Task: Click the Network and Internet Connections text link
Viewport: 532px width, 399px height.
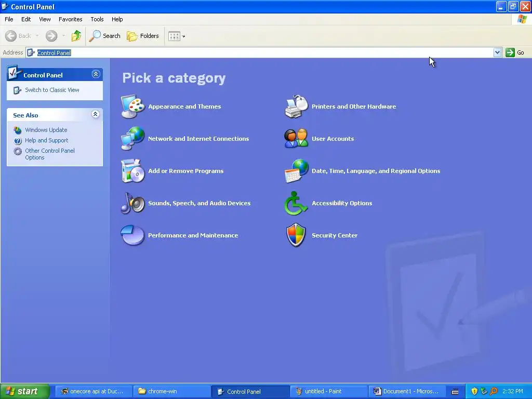Action: (x=198, y=139)
